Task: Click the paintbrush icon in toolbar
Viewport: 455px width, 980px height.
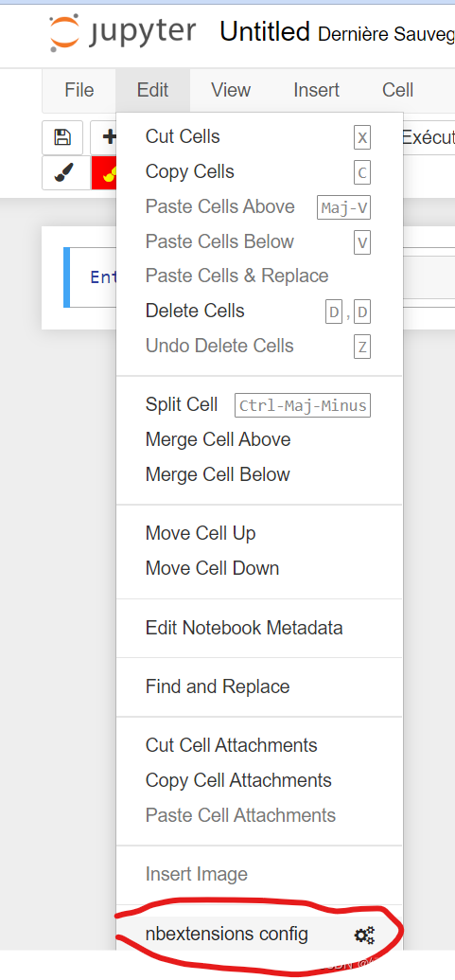Action: tap(62, 172)
